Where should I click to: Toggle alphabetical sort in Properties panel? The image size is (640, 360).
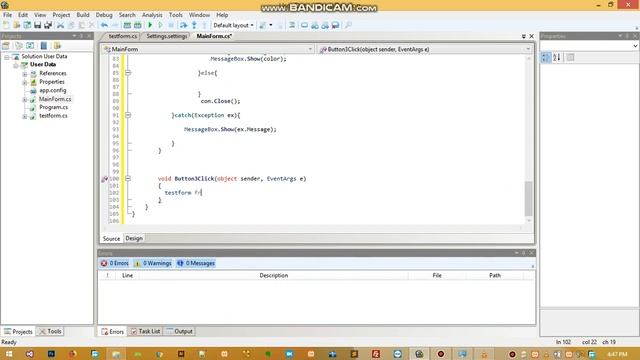557,58
